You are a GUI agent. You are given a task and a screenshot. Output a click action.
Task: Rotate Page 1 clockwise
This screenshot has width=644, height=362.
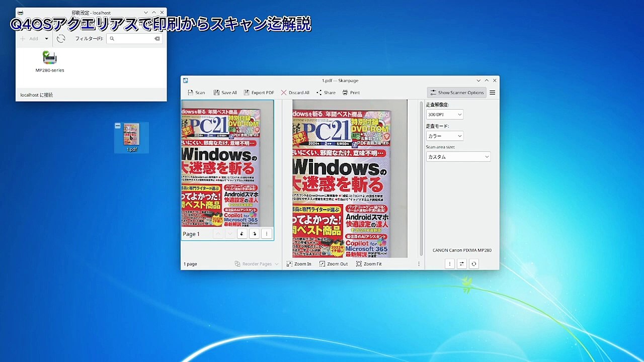point(254,234)
